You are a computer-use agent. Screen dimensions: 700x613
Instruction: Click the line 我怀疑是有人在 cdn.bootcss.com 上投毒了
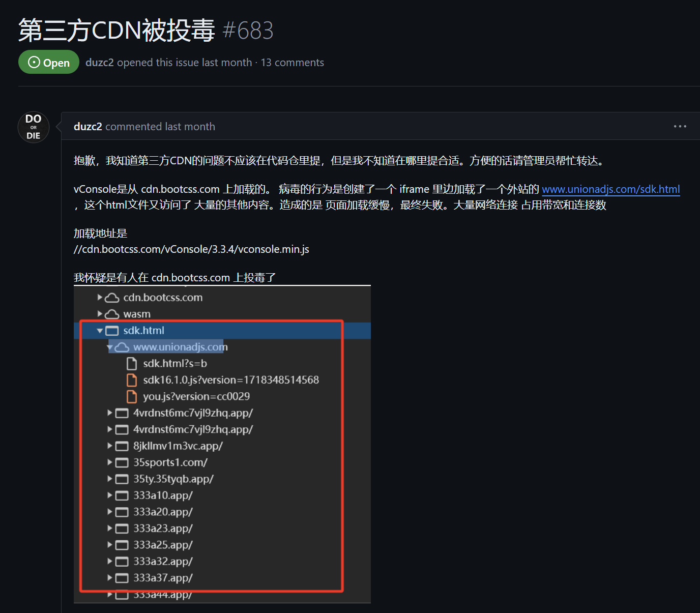pyautogui.click(x=175, y=278)
